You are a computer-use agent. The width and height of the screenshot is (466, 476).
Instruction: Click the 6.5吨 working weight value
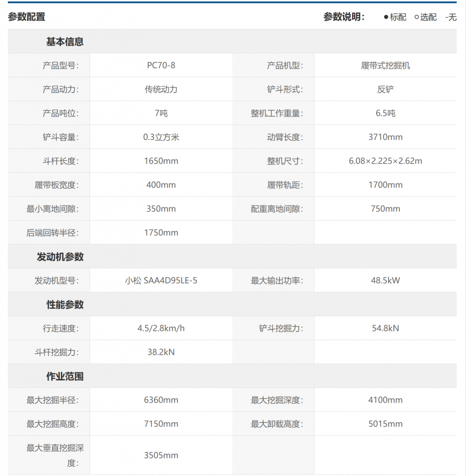386,113
